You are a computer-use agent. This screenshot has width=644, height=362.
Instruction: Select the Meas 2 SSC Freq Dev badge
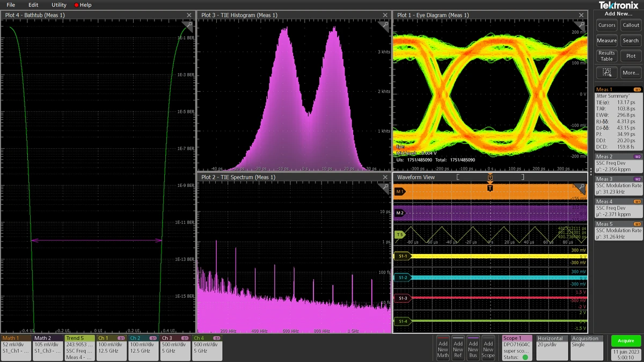click(x=619, y=163)
